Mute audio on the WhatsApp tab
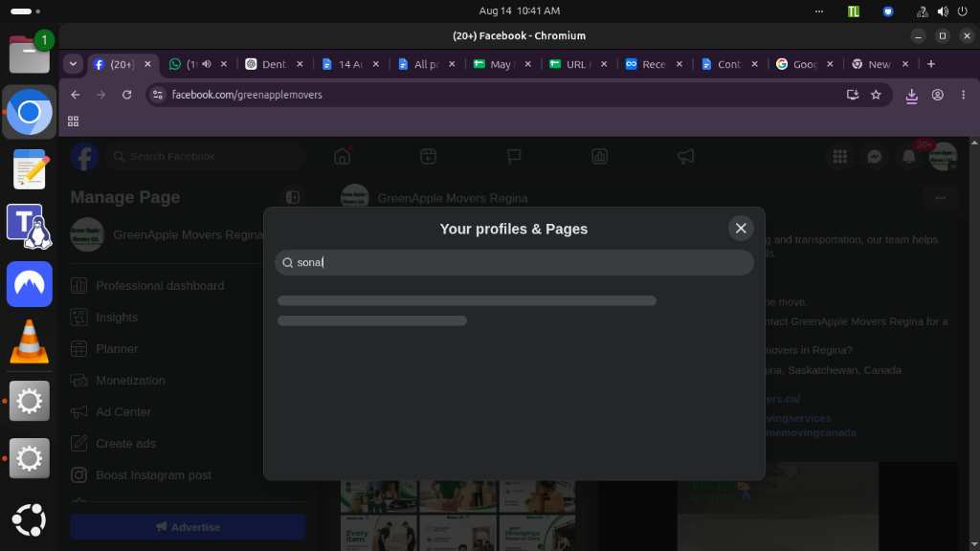 click(207, 64)
